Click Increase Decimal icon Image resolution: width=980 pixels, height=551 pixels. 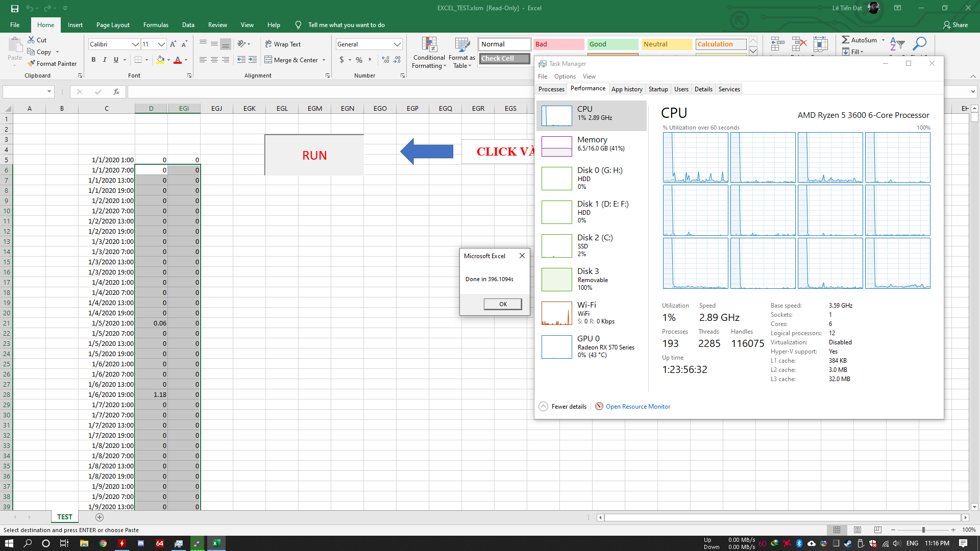point(385,60)
